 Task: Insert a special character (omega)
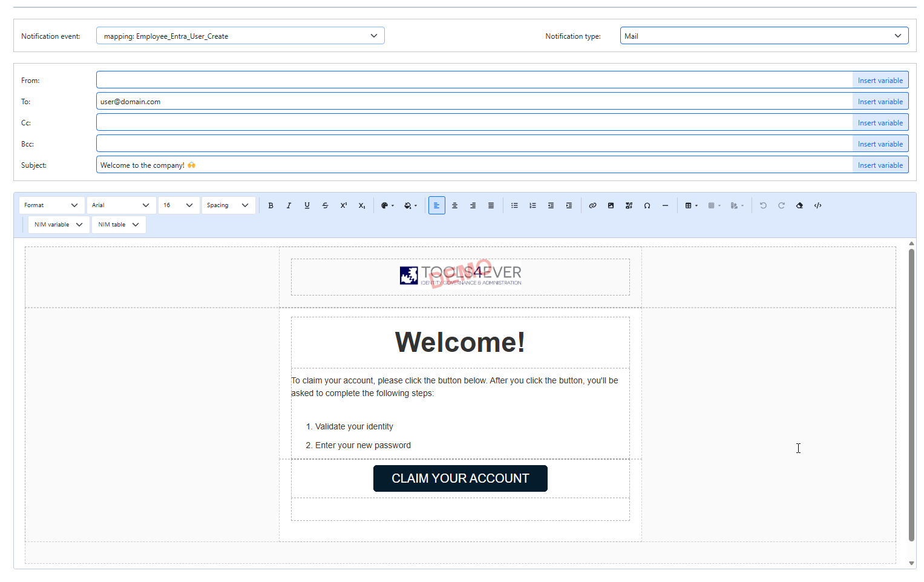click(647, 205)
